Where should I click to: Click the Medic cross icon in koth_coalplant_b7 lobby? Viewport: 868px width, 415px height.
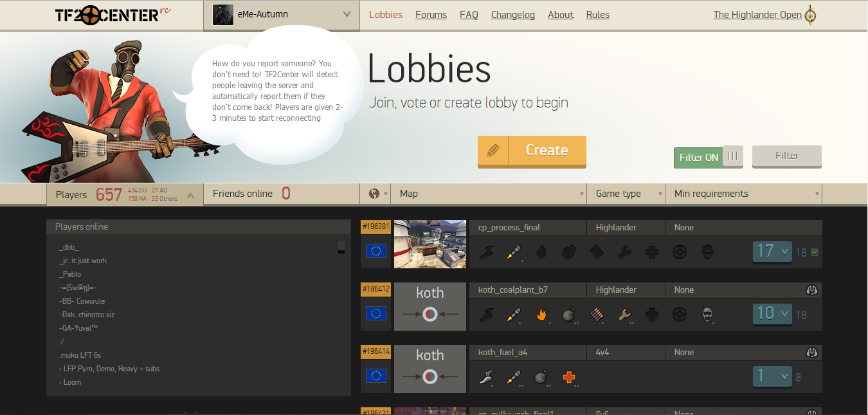point(652,315)
